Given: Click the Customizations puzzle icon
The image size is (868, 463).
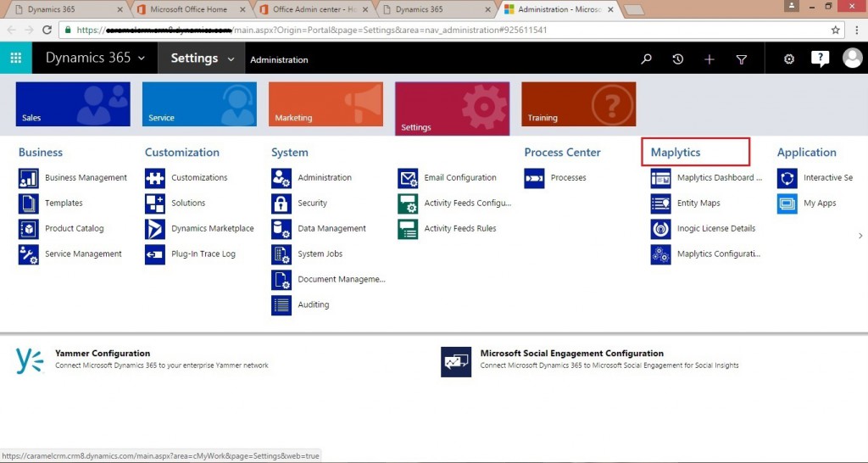Looking at the screenshot, I should [155, 178].
